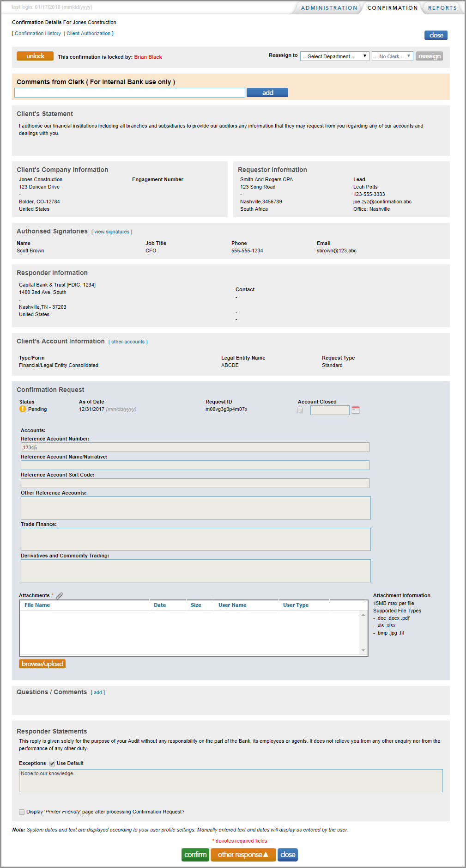Open the other accounts link
Viewport: 466px width, 868px height.
[x=128, y=342]
